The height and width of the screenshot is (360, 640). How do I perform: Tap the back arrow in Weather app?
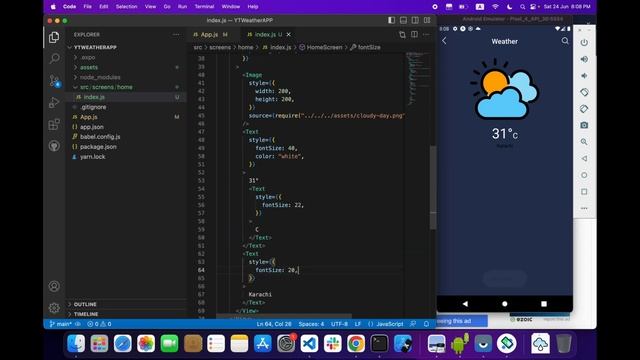444,41
